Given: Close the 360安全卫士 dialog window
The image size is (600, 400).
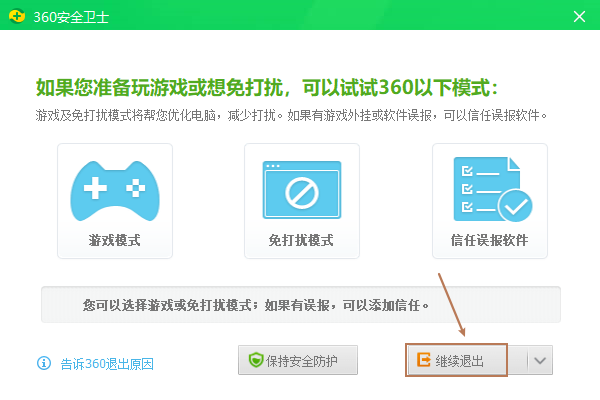Looking at the screenshot, I should (579, 16).
